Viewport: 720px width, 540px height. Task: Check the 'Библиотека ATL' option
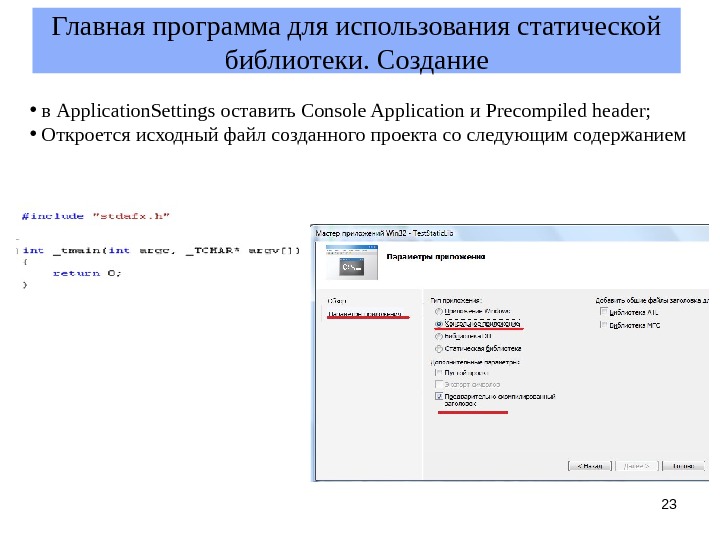click(604, 312)
